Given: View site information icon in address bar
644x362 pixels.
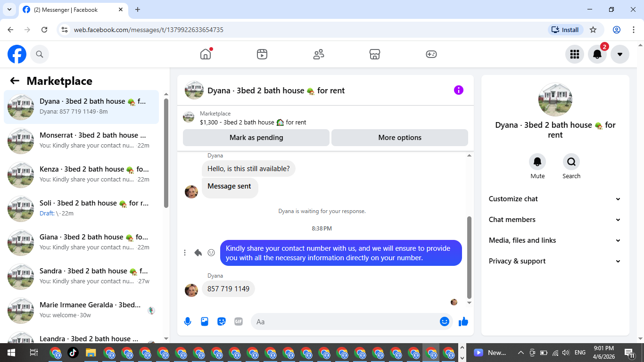Looking at the screenshot, I should point(65,30).
